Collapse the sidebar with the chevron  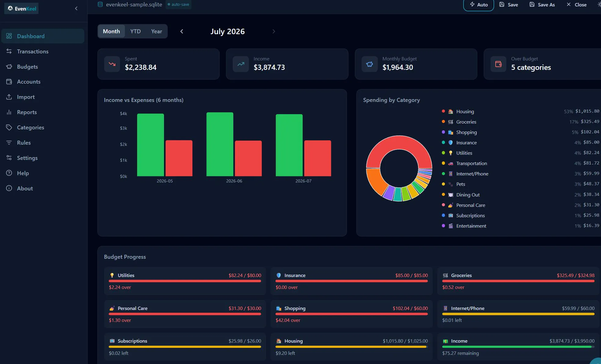coord(76,9)
